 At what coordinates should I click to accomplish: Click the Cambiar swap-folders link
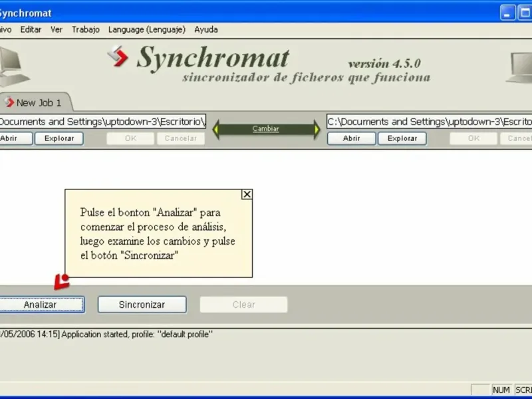(x=265, y=128)
